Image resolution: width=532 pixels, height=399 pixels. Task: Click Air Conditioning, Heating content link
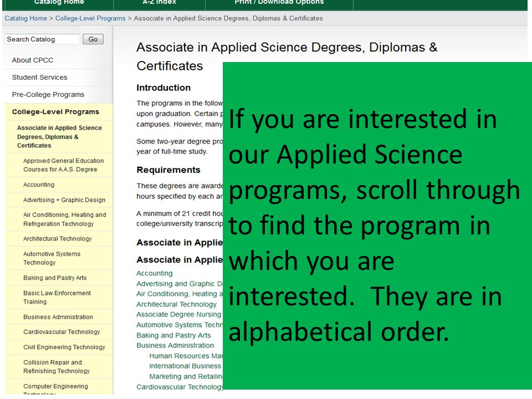click(180, 294)
